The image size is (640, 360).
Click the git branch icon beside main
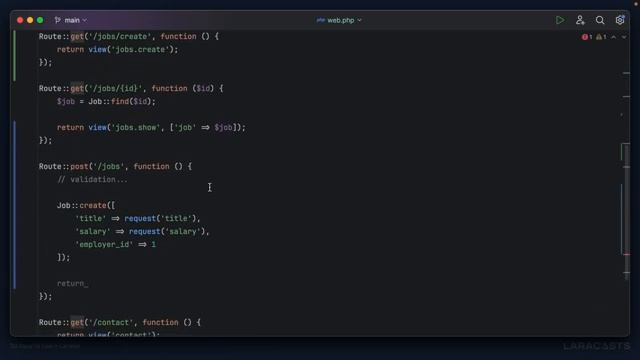[x=58, y=20]
